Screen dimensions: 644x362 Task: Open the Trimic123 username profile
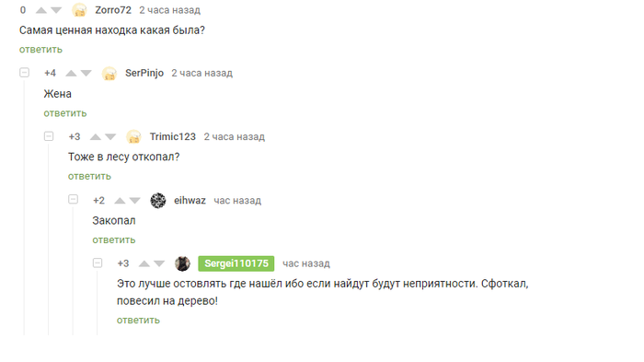pos(173,136)
